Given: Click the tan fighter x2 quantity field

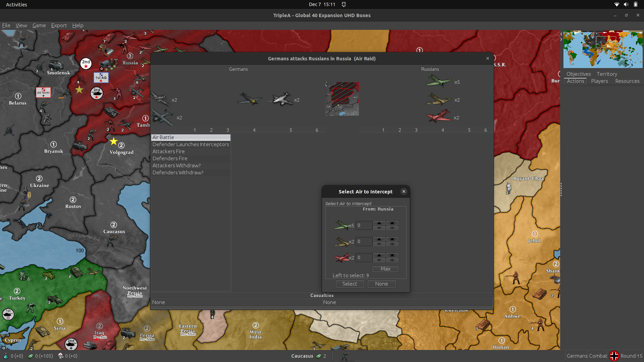Looking at the screenshot, I should [x=364, y=242].
